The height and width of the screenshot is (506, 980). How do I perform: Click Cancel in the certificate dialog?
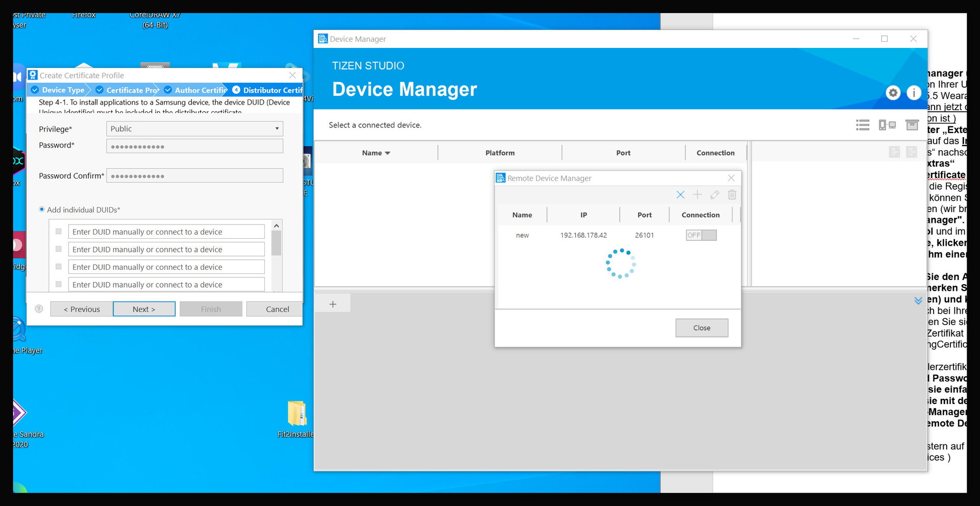point(275,309)
